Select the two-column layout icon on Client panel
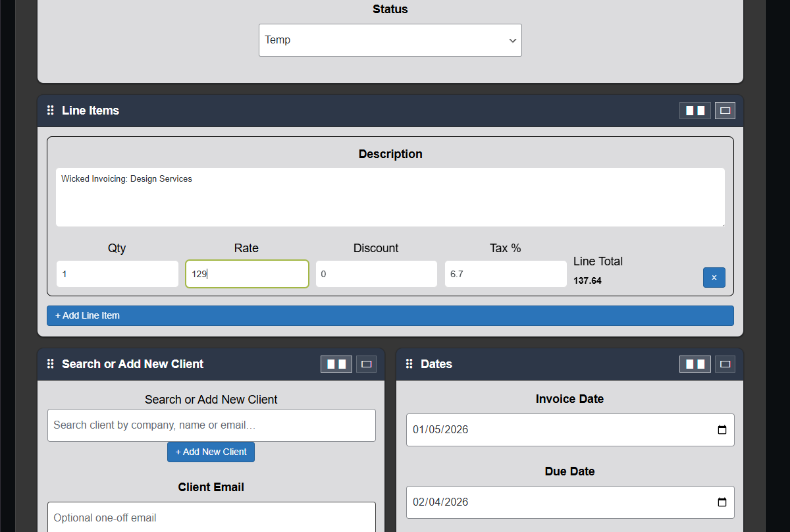The width and height of the screenshot is (790, 532). pyautogui.click(x=336, y=363)
